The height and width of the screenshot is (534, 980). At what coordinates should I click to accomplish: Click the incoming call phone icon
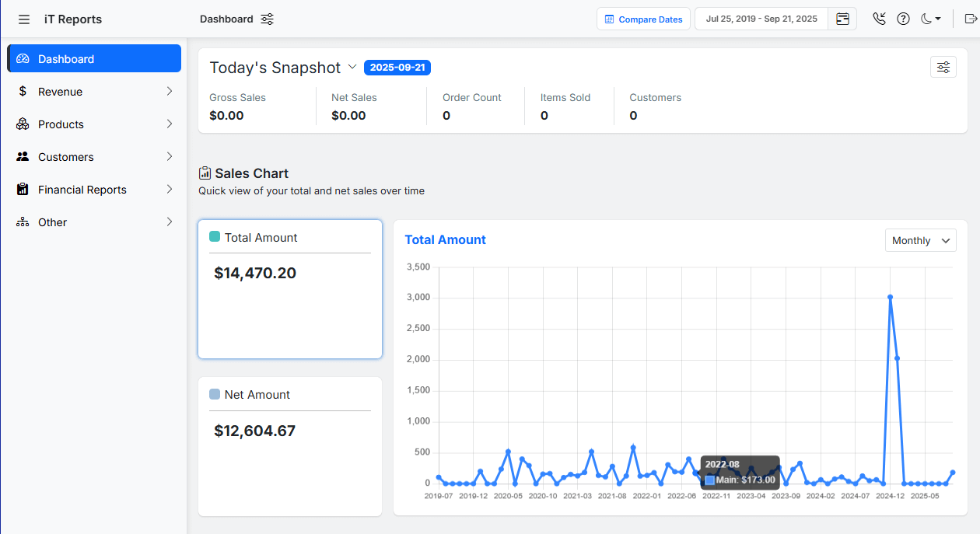879,19
